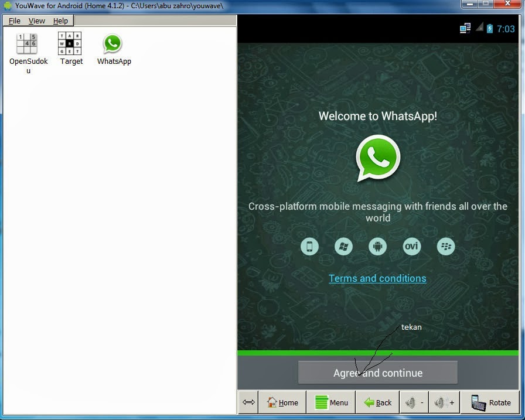Open the Target word puzzle app icon

(70, 43)
